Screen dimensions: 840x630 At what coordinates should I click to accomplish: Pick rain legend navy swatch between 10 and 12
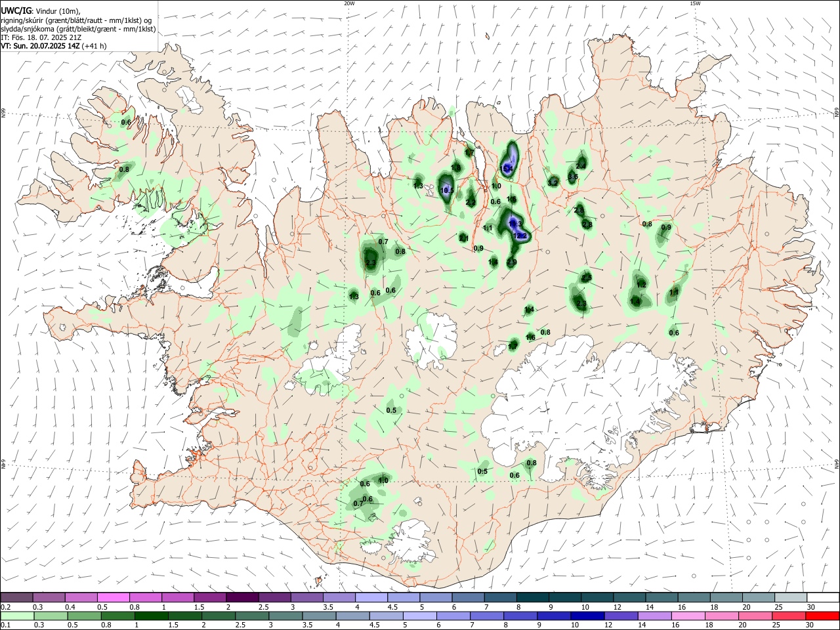(587, 616)
